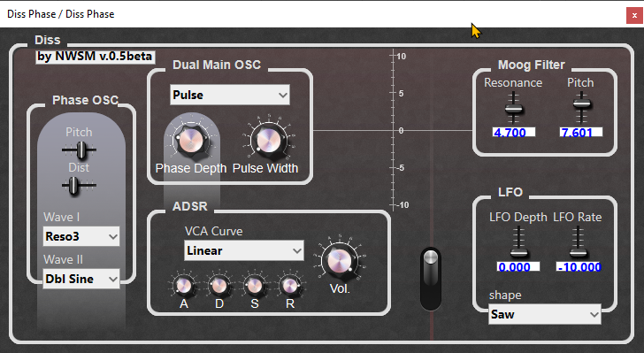This screenshot has height=353, width=644.
Task: Click the Phase OSC Pitch slider handle
Action: pos(80,150)
